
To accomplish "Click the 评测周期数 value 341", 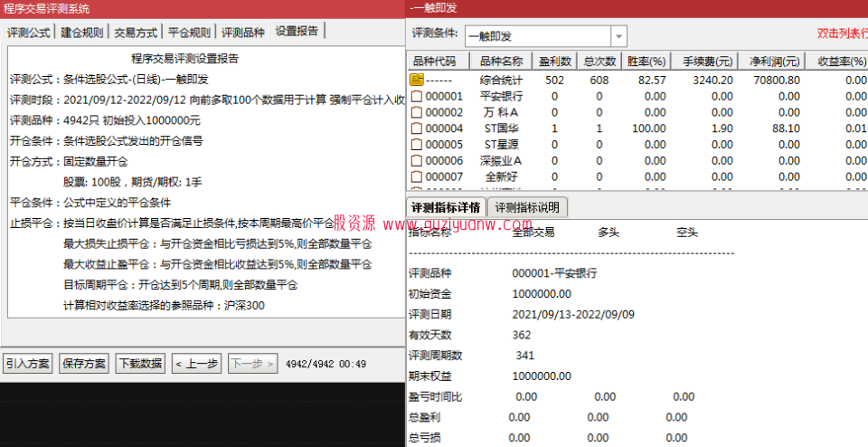I will 524,356.
